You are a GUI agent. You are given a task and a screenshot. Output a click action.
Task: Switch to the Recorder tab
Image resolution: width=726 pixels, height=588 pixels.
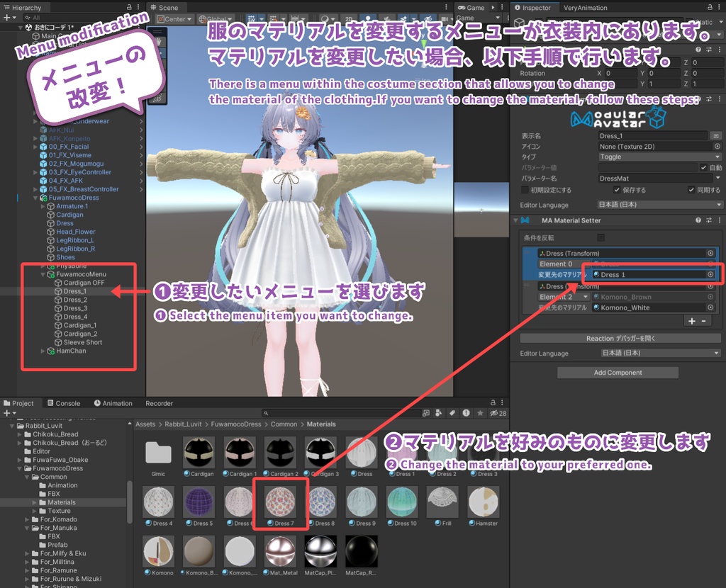[160, 403]
